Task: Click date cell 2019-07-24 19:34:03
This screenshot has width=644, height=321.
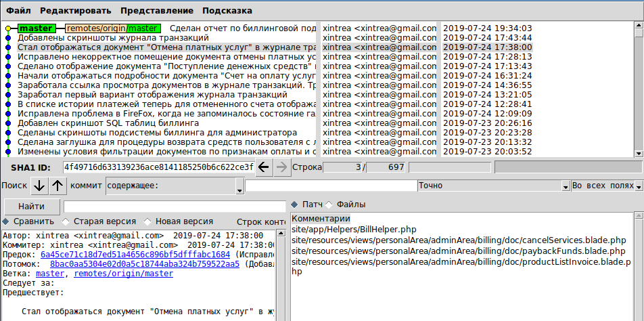Action: click(x=488, y=28)
